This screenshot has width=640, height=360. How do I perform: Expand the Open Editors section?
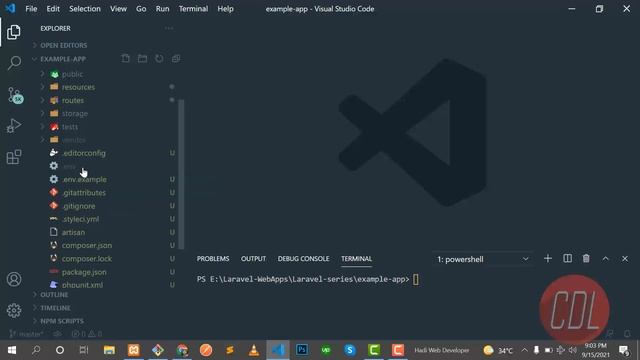pyautogui.click(x=64, y=45)
